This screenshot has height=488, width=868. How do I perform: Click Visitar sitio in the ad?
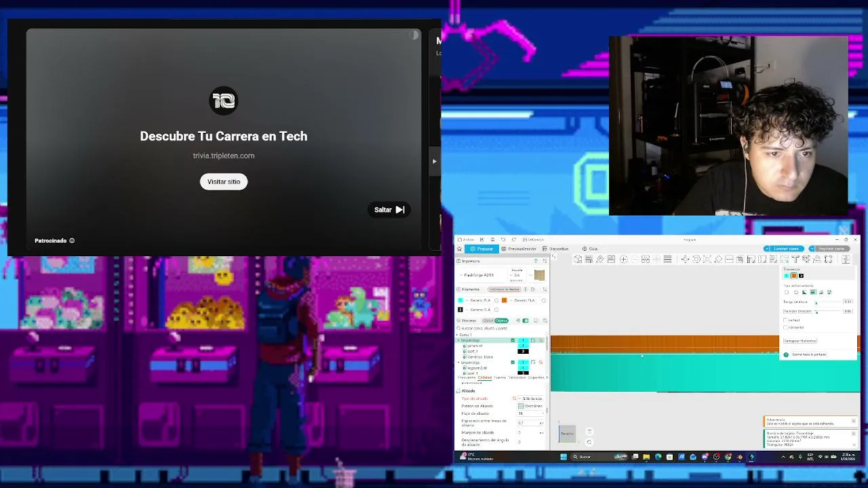(x=224, y=182)
